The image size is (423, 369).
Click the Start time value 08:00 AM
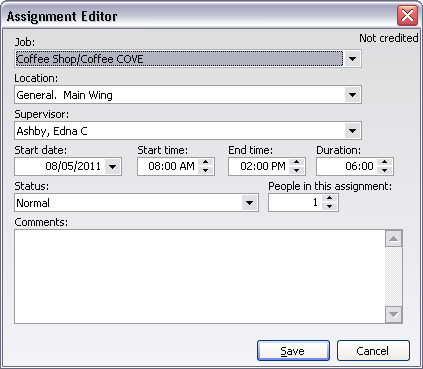pyautogui.click(x=171, y=166)
